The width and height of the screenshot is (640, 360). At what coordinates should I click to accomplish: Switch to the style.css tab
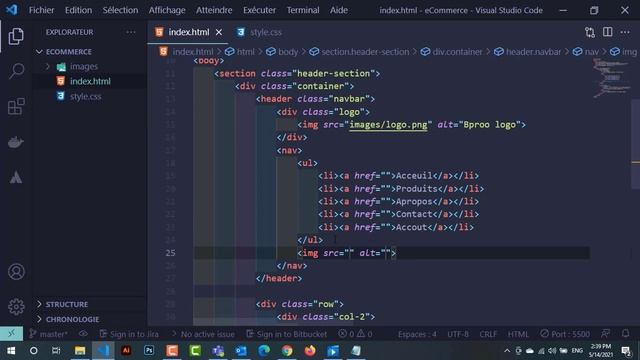point(259,32)
